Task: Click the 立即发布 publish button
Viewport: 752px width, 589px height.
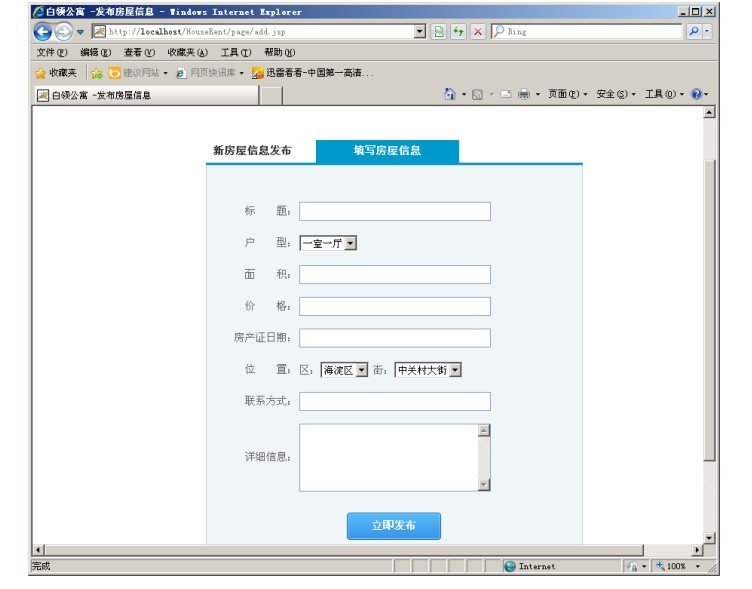Action: 394,526
